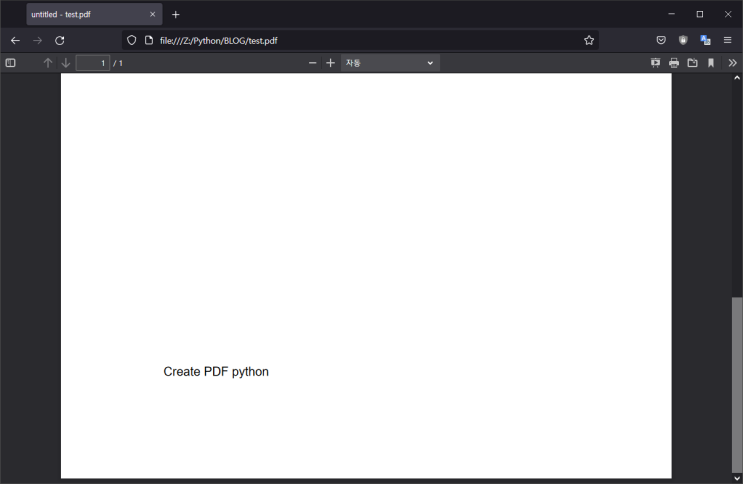Open the translate extension icon
743x484 pixels.
[x=705, y=40]
